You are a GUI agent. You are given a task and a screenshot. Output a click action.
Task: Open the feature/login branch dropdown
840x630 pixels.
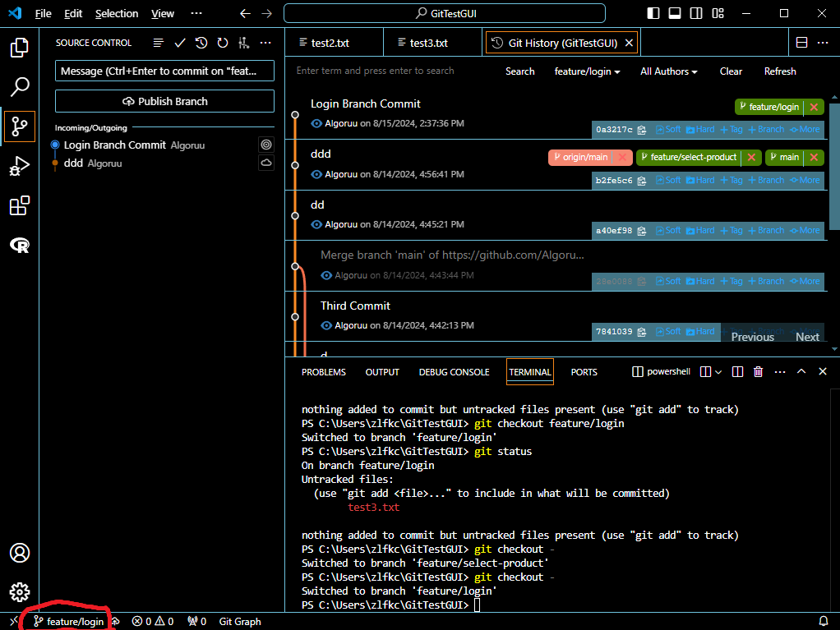click(x=587, y=71)
